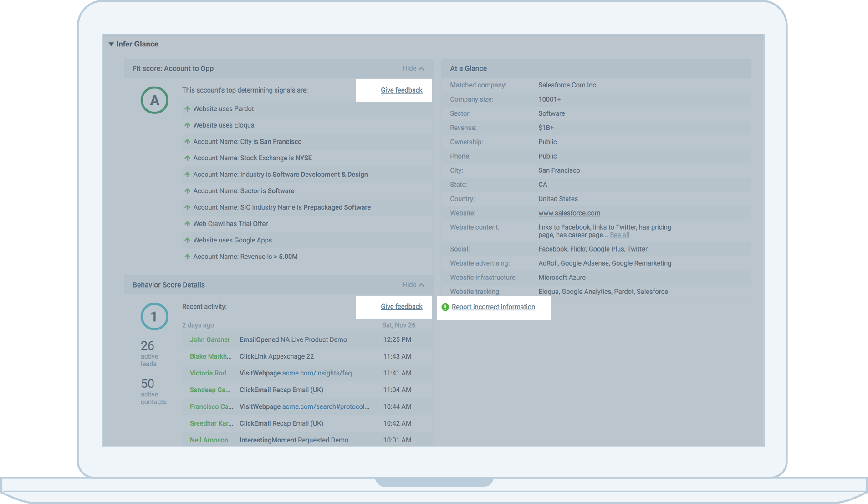Select State value CA
Image resolution: width=868 pixels, height=504 pixels.
coord(543,185)
